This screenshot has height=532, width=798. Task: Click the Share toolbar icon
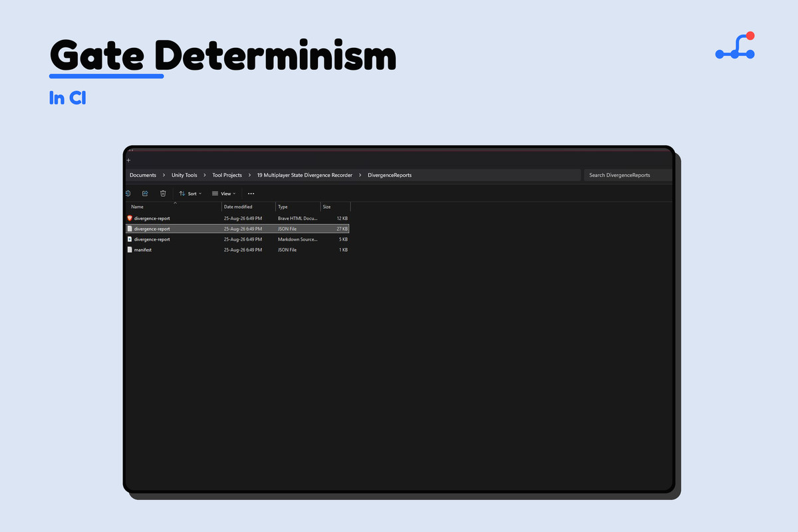coord(145,194)
